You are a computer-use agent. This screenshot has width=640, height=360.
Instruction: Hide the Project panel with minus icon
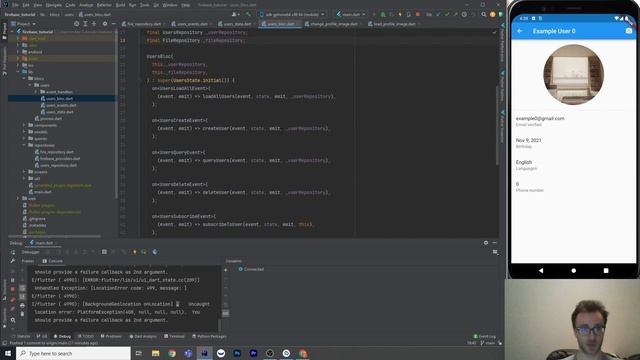pyautogui.click(x=113, y=24)
